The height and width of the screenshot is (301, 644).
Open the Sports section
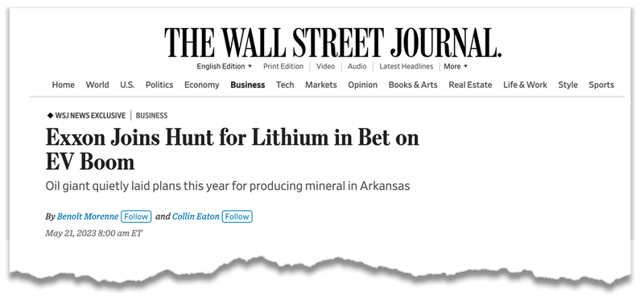point(601,85)
